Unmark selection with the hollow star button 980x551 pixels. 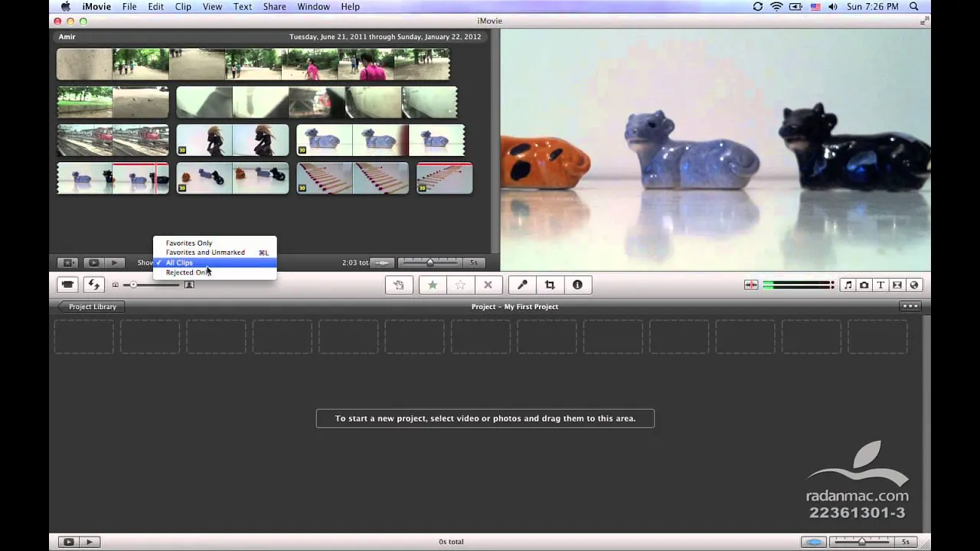click(x=460, y=285)
